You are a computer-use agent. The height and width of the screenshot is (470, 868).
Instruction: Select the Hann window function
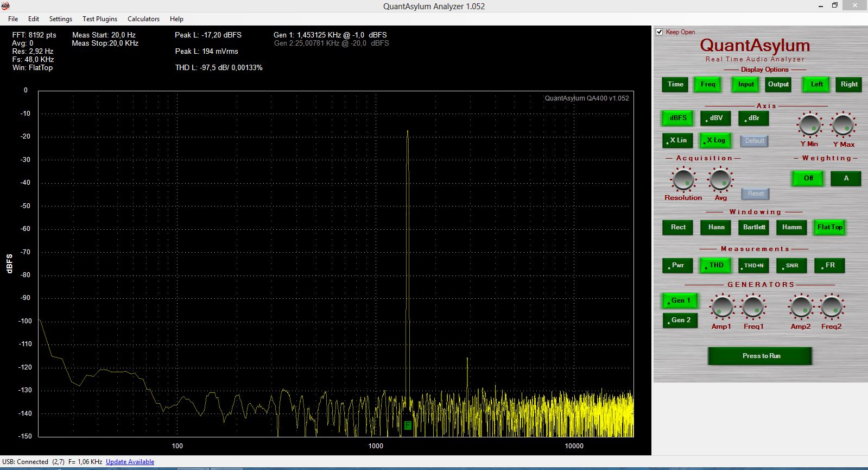(715, 227)
